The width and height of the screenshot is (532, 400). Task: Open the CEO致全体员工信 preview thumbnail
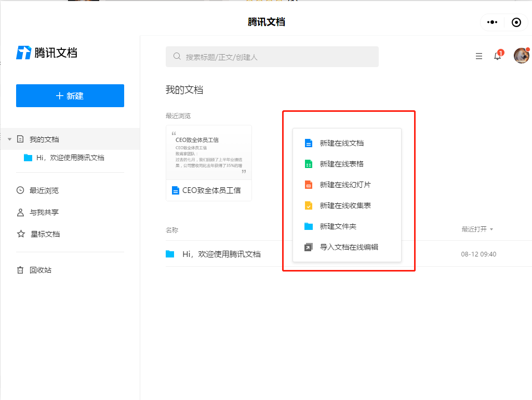pos(209,152)
